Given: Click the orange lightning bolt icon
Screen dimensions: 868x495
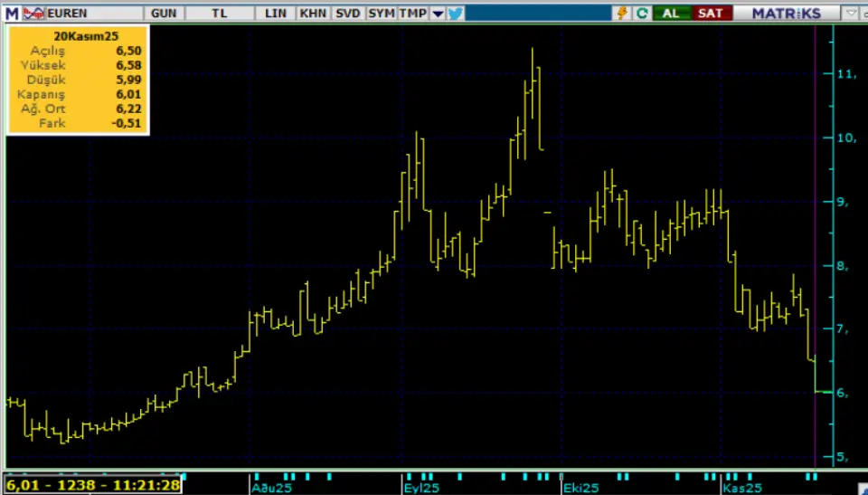Looking at the screenshot, I should pyautogui.click(x=622, y=14).
